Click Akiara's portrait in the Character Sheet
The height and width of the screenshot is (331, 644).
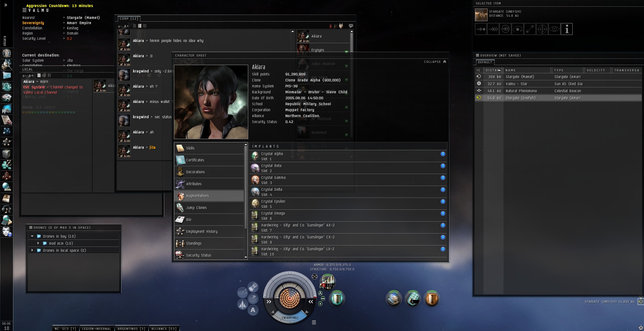[x=211, y=102]
